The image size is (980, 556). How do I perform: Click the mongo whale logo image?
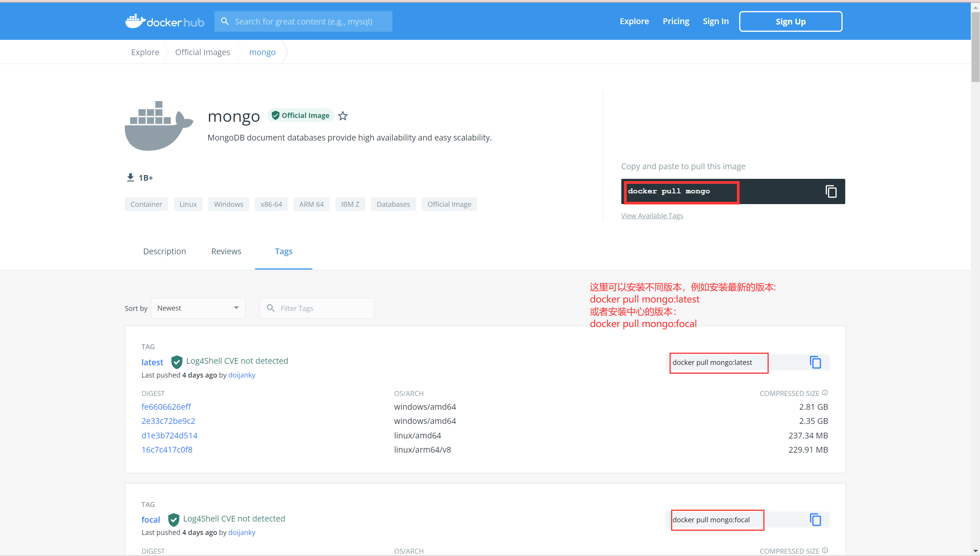[159, 126]
